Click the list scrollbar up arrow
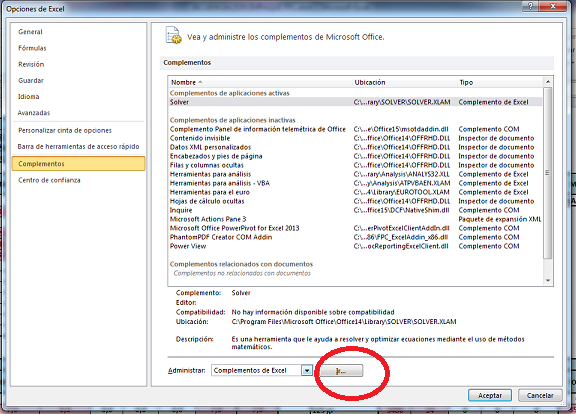The height and width of the screenshot is (414, 576). [x=548, y=82]
